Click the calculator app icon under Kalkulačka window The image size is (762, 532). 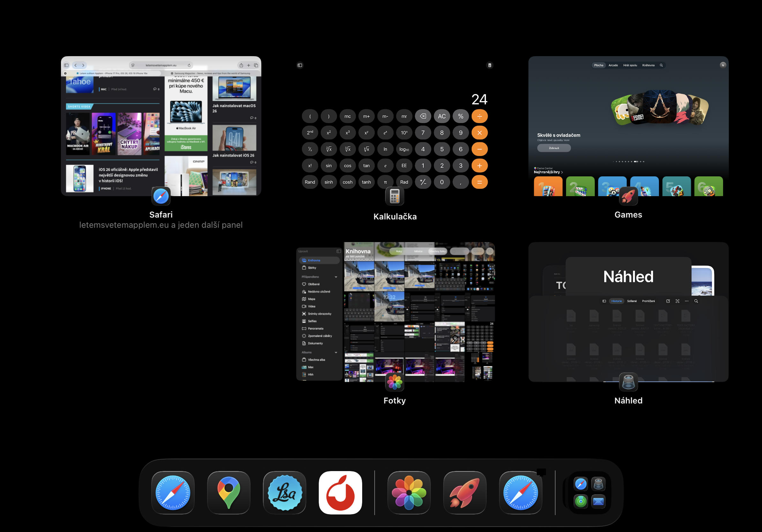click(394, 196)
